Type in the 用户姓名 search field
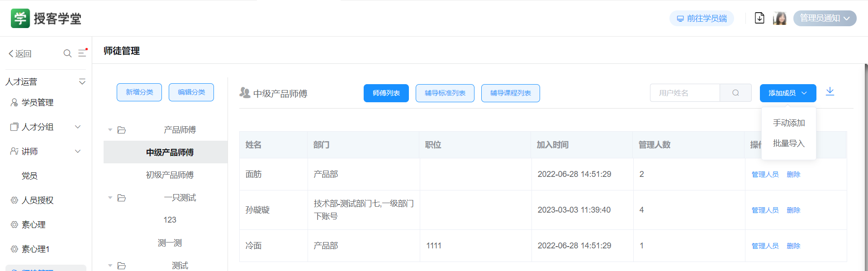The image size is (868, 271). [684, 93]
